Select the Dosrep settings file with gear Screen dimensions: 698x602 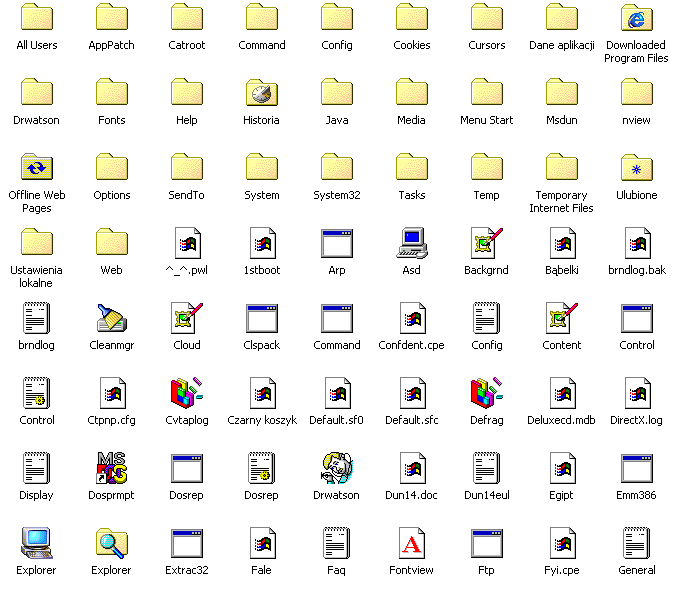(x=262, y=468)
